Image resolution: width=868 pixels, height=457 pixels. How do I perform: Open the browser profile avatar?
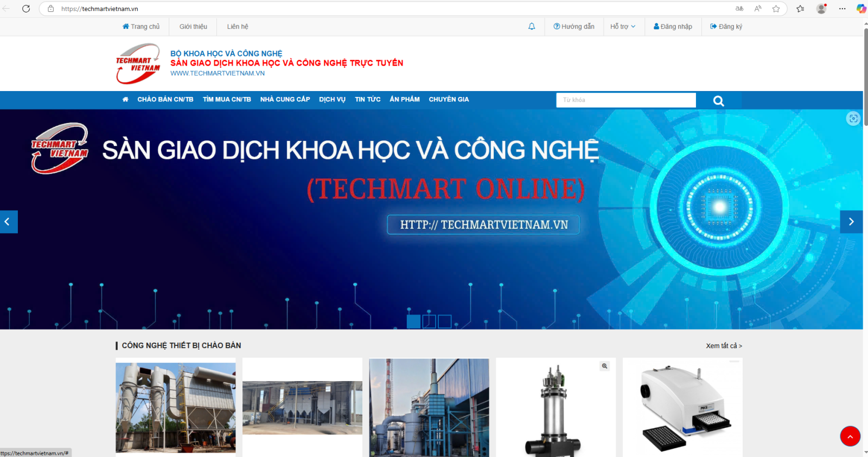pos(821,9)
